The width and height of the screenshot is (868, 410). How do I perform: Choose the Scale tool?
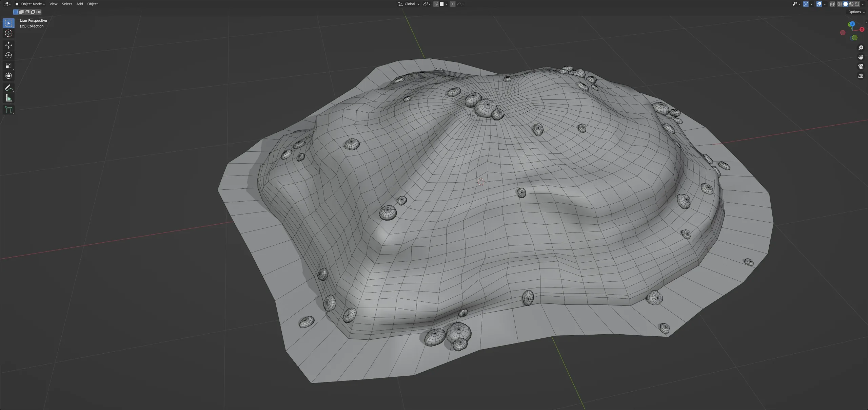(8, 66)
